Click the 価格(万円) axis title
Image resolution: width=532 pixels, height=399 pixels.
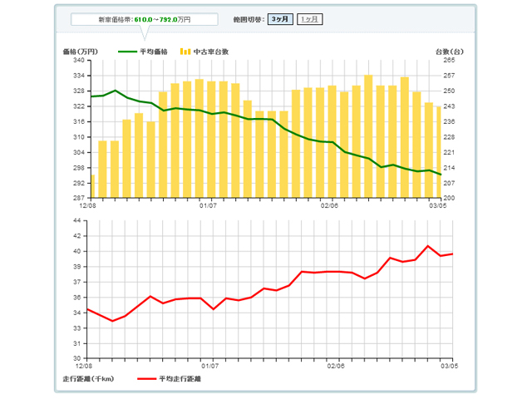coord(81,52)
